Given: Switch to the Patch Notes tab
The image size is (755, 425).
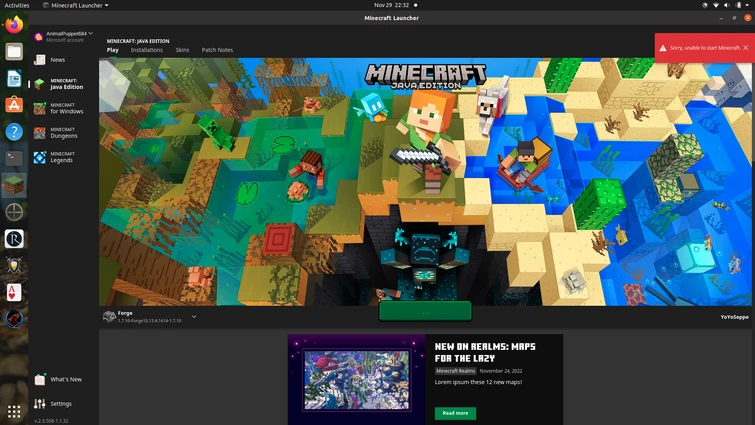Looking at the screenshot, I should point(217,50).
